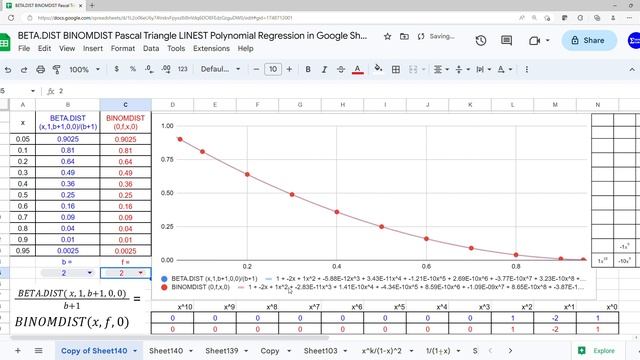Print the spreadsheet
The image size is (640, 360).
pyautogui.click(x=40, y=70)
